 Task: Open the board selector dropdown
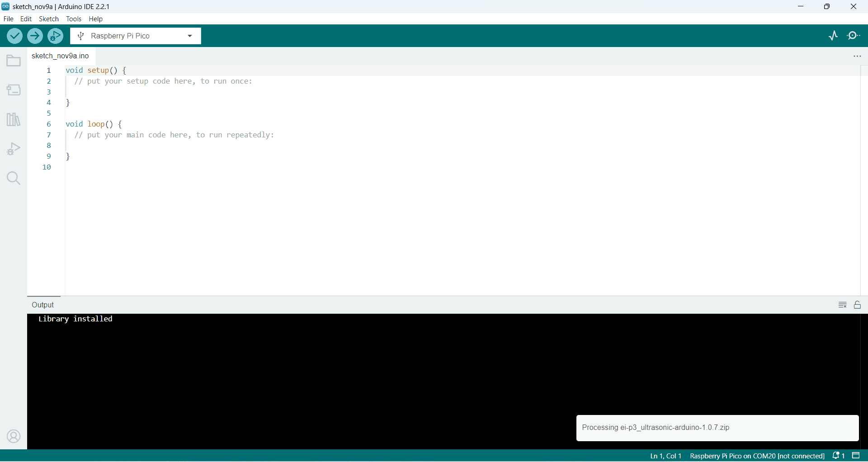[189, 36]
